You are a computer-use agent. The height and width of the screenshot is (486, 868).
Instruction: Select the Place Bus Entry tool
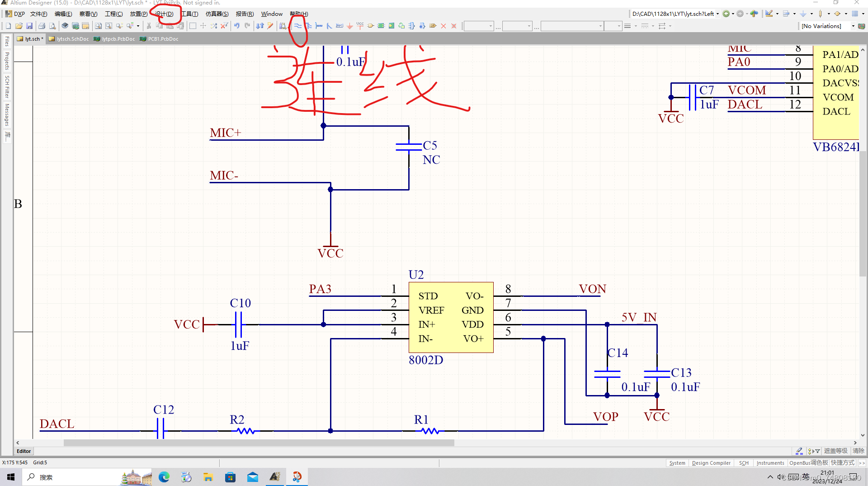329,26
